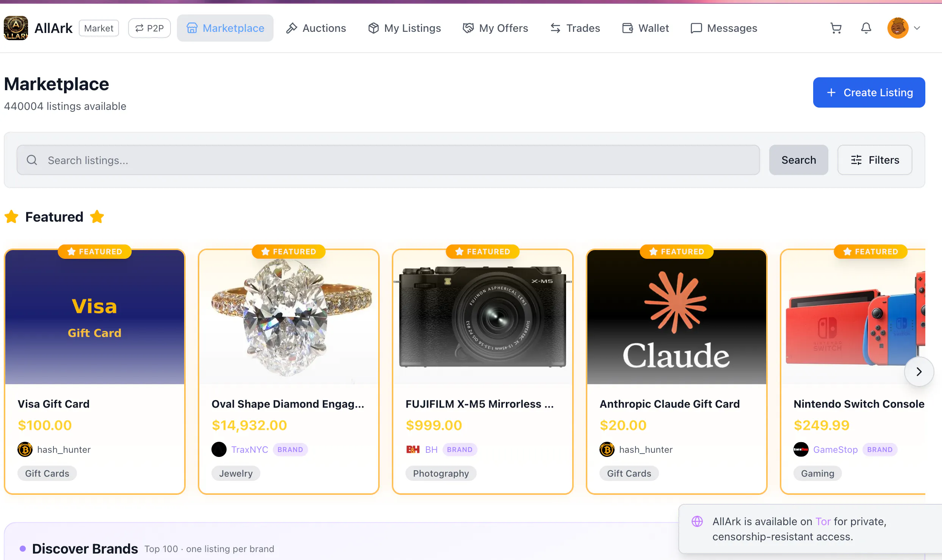
Task: Open the GameStop seller link
Action: pyautogui.click(x=835, y=449)
